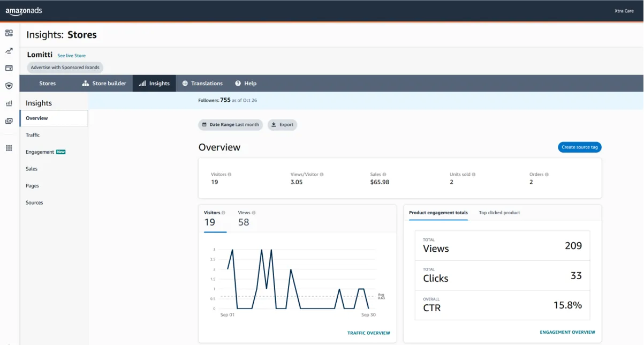The height and width of the screenshot is (345, 644).
Task: Select Engagement in the Insights sidebar
Action: 40,152
